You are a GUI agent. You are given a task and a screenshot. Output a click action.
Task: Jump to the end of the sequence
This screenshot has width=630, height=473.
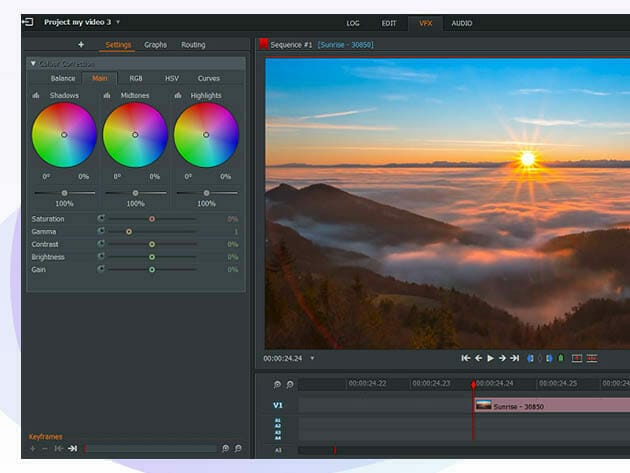point(514,358)
